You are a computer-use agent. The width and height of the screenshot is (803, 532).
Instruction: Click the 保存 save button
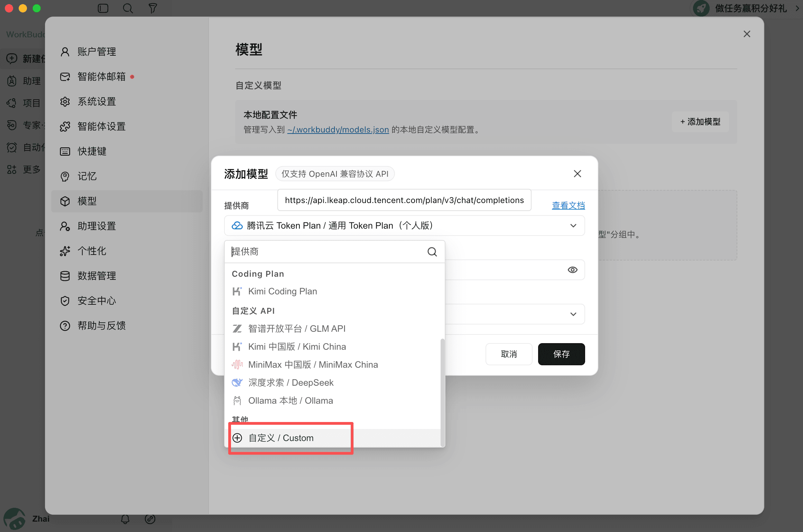561,354
